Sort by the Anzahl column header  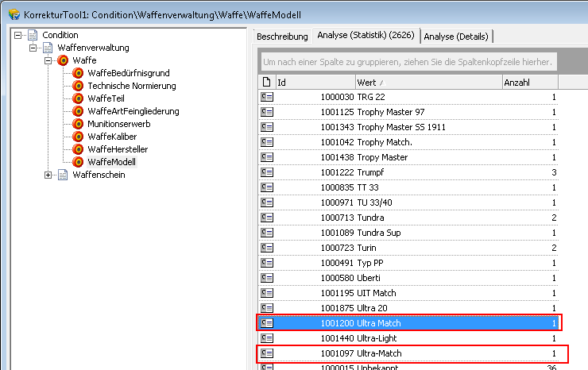pyautogui.click(x=529, y=82)
